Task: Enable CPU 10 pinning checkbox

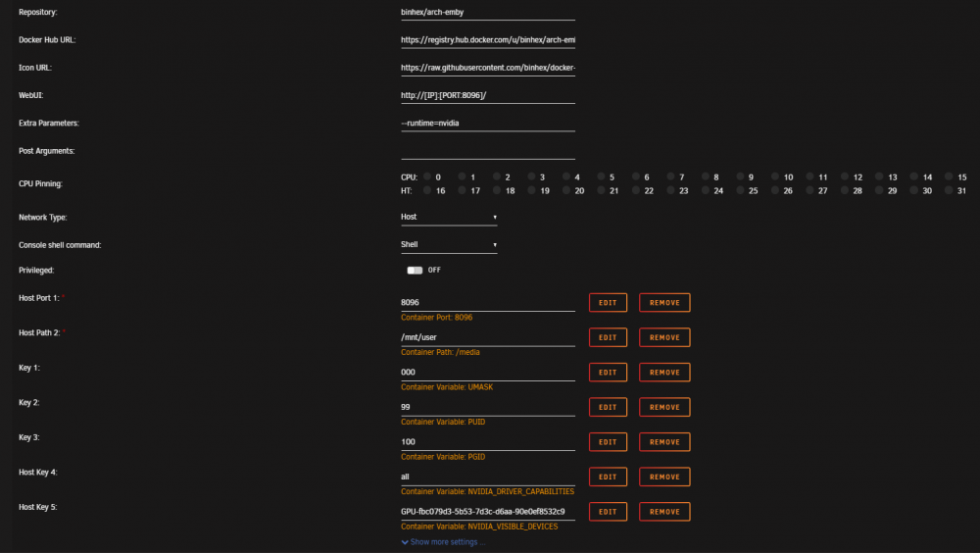Action: 775,177
